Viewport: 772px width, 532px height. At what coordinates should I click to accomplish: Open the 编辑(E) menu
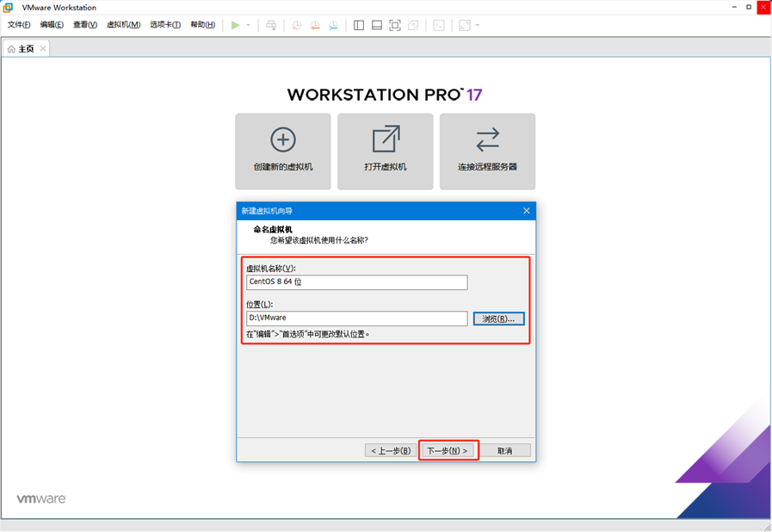(52, 25)
